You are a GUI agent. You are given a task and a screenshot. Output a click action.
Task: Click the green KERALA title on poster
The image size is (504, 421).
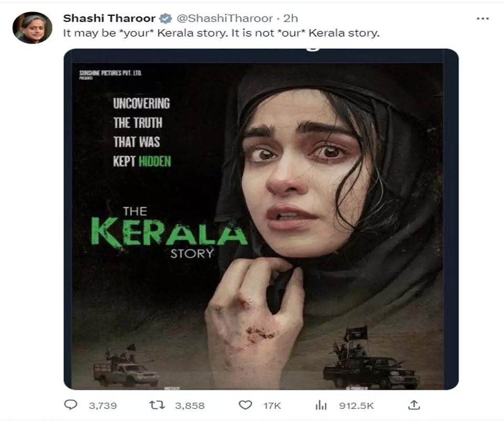[169, 231]
